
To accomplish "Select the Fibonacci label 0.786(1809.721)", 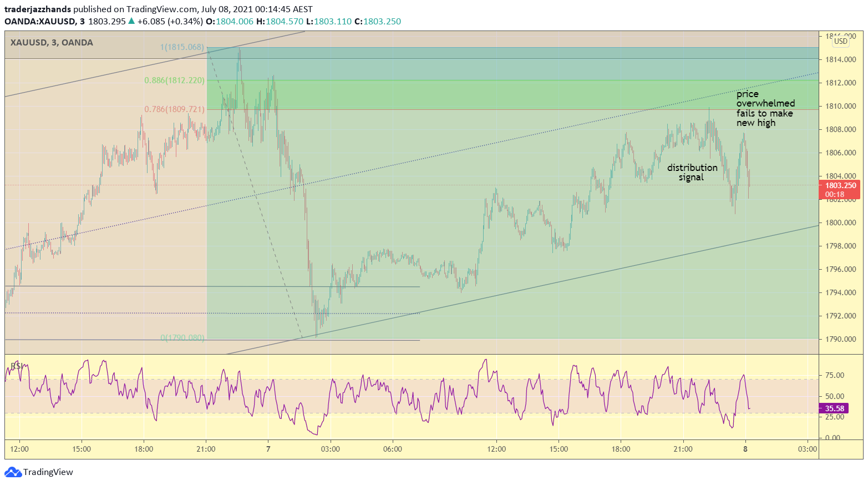I will coord(174,109).
